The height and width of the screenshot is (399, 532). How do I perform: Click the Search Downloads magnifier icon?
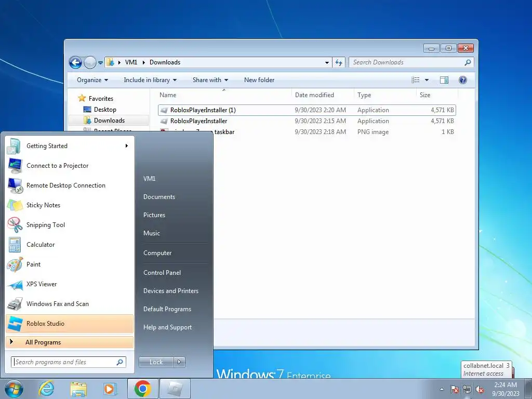coord(468,62)
